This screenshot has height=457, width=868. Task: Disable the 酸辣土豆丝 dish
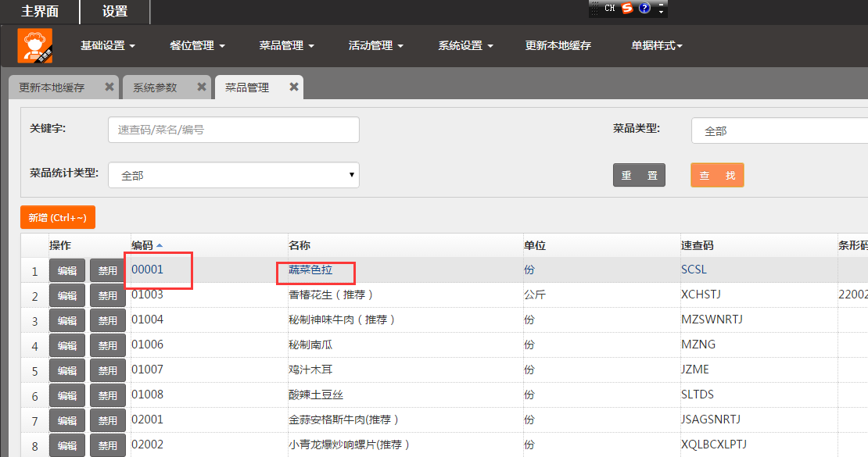(108, 395)
